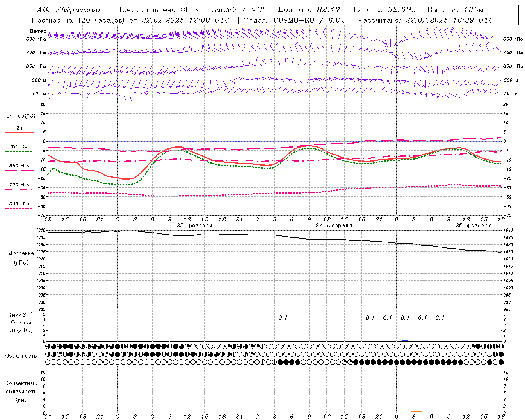Click the 500 гПа temperature legend entry

coord(19,204)
